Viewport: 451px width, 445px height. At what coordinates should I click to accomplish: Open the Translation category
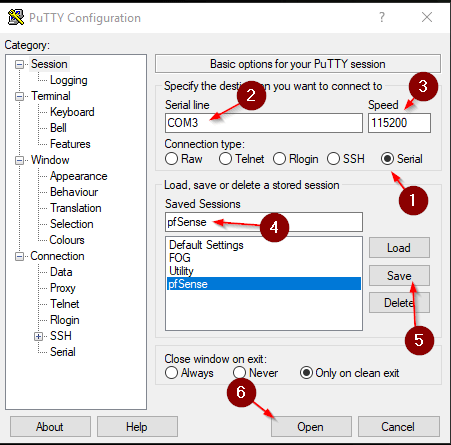(x=76, y=208)
